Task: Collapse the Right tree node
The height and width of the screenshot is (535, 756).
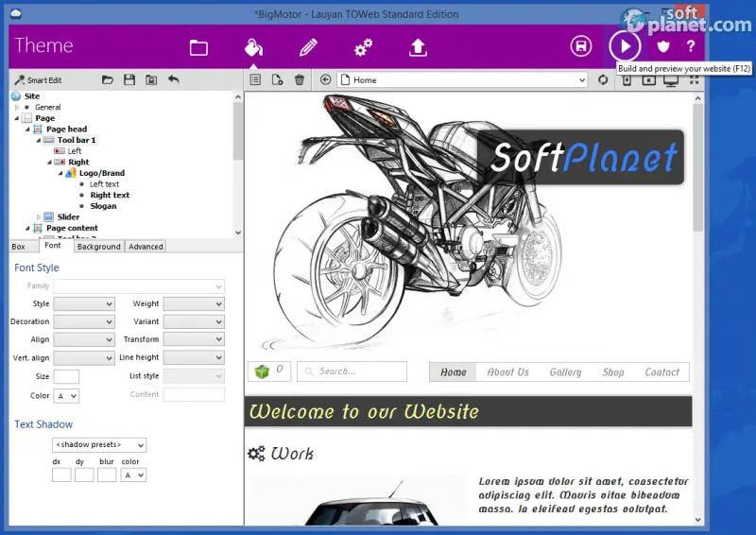Action: 49,163
